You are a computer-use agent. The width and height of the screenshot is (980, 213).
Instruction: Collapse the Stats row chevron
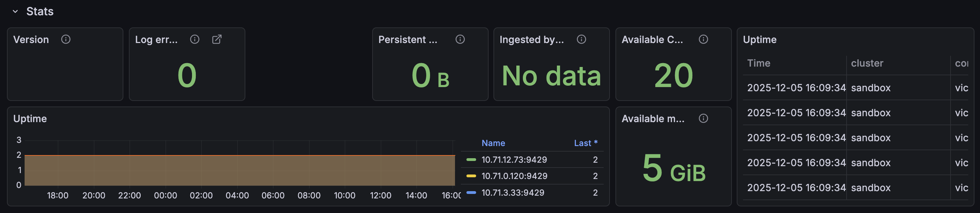15,11
